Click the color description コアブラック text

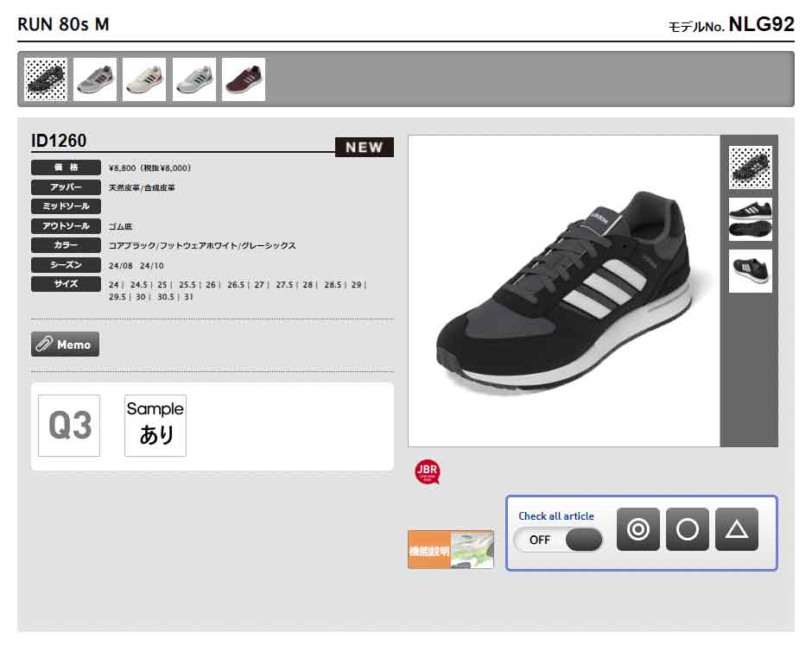(202, 245)
